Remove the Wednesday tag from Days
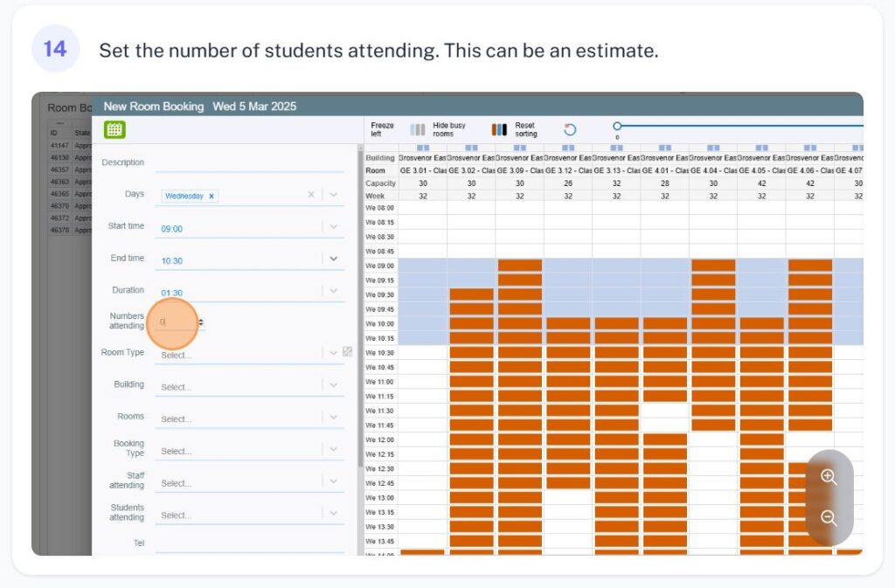 [212, 197]
